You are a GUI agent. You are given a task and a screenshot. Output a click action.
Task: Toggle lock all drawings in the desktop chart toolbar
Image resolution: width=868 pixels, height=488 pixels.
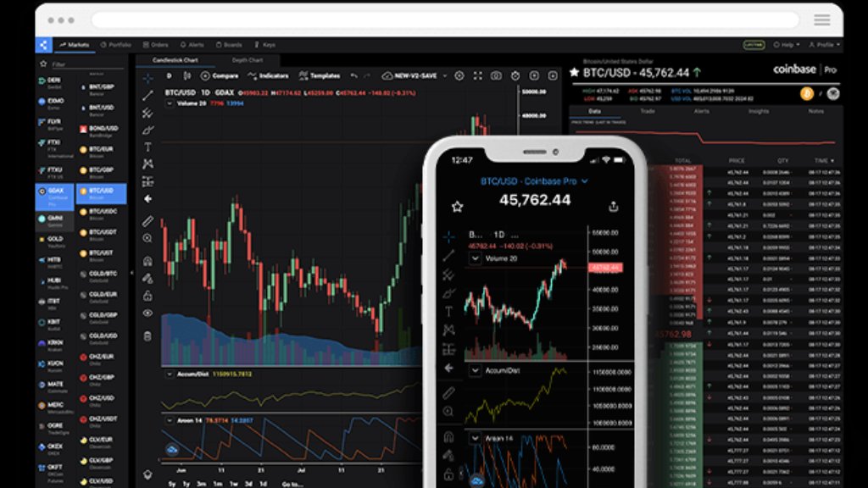[x=147, y=296]
